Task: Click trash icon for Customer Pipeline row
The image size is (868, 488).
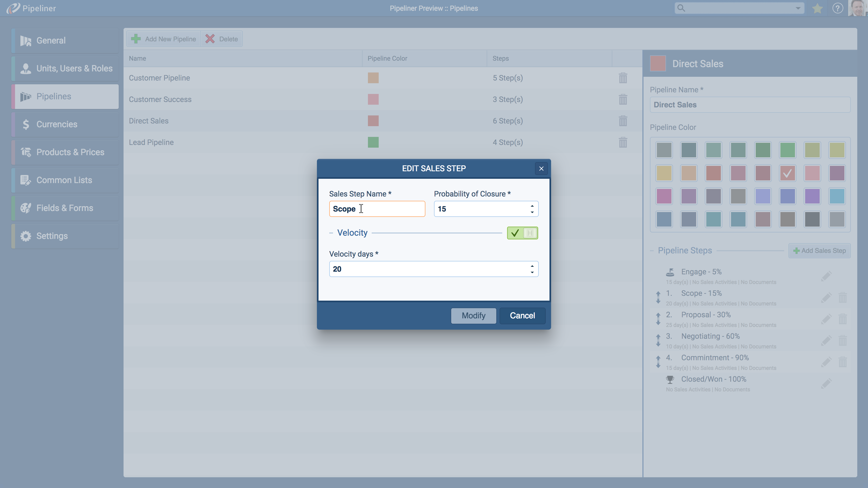Action: (623, 78)
